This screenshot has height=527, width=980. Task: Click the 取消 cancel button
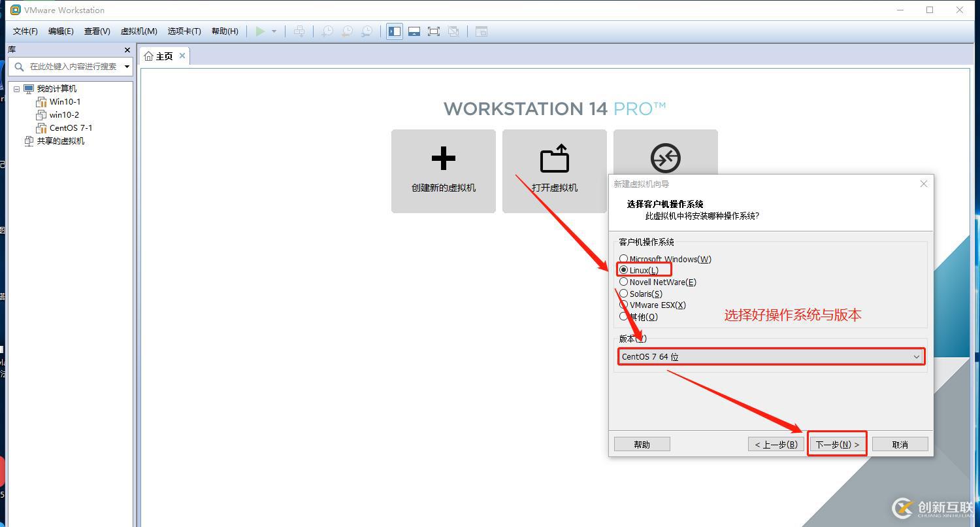pos(900,445)
